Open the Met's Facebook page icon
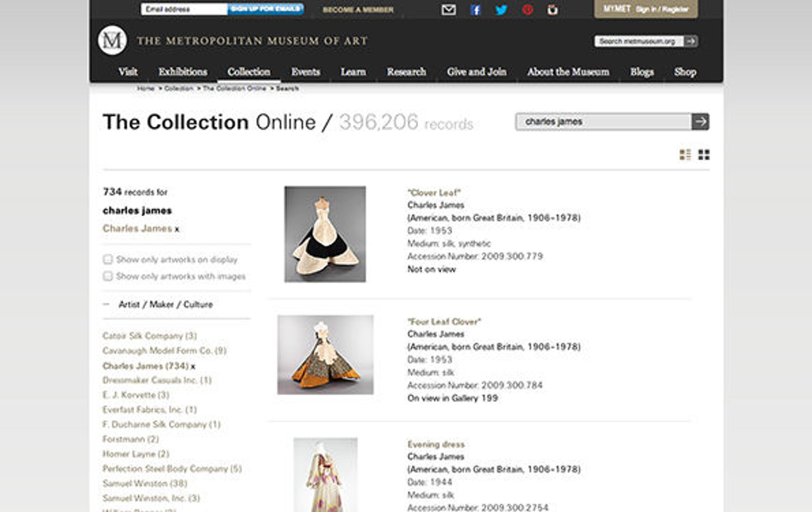 [475, 10]
